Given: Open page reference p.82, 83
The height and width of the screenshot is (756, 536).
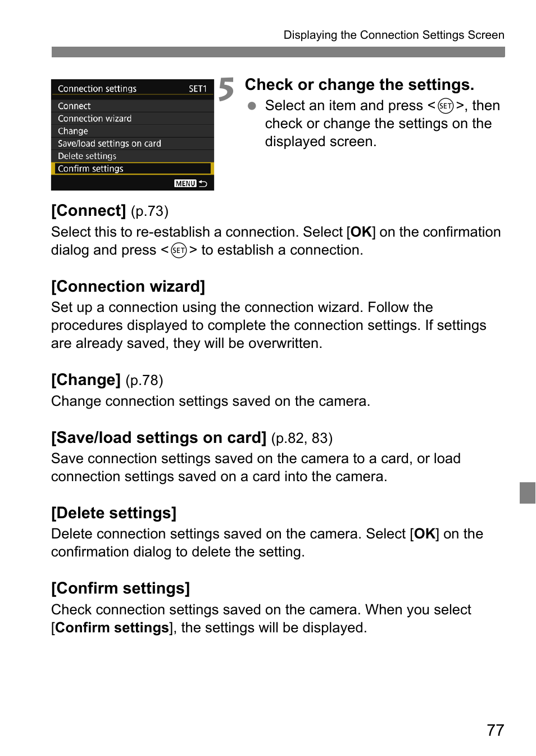Looking at the screenshot, I should coord(302,438).
